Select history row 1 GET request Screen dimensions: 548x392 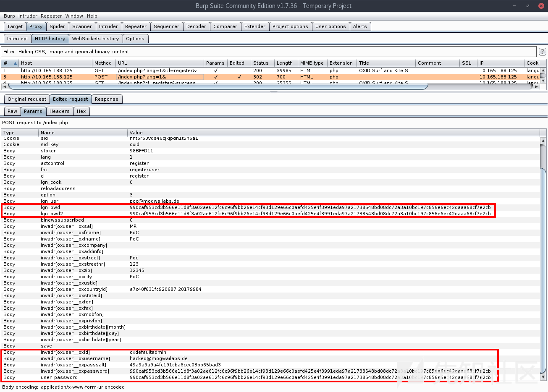coord(270,71)
